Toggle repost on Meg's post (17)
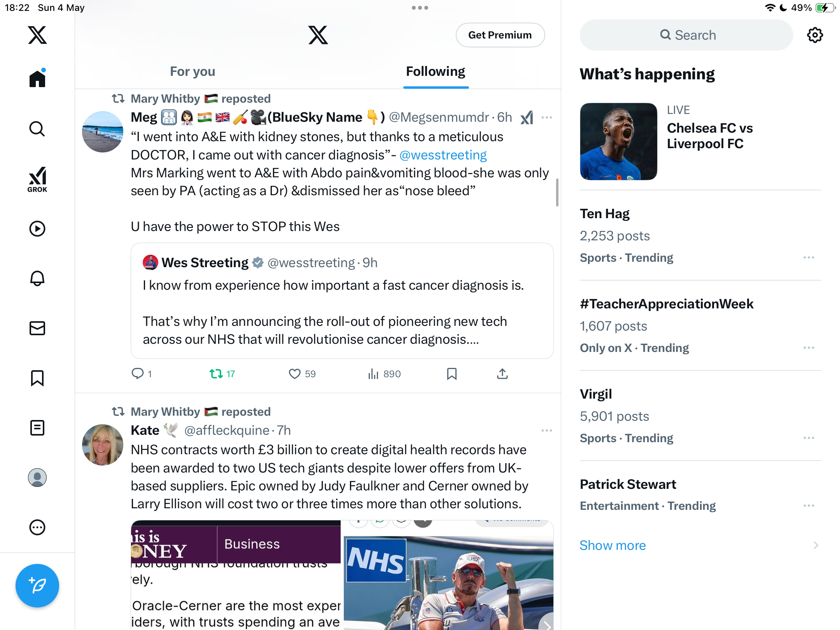This screenshot has height=630, width=840. pos(222,374)
